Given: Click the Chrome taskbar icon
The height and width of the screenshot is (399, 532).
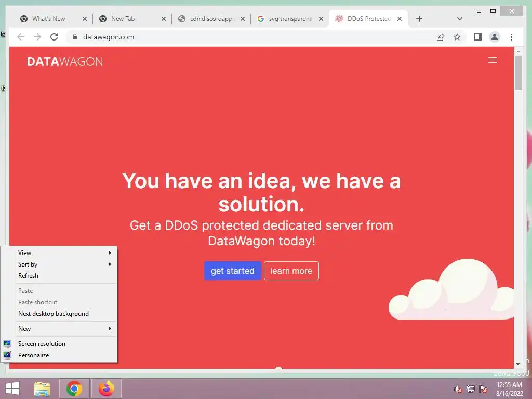Looking at the screenshot, I should click(x=74, y=389).
